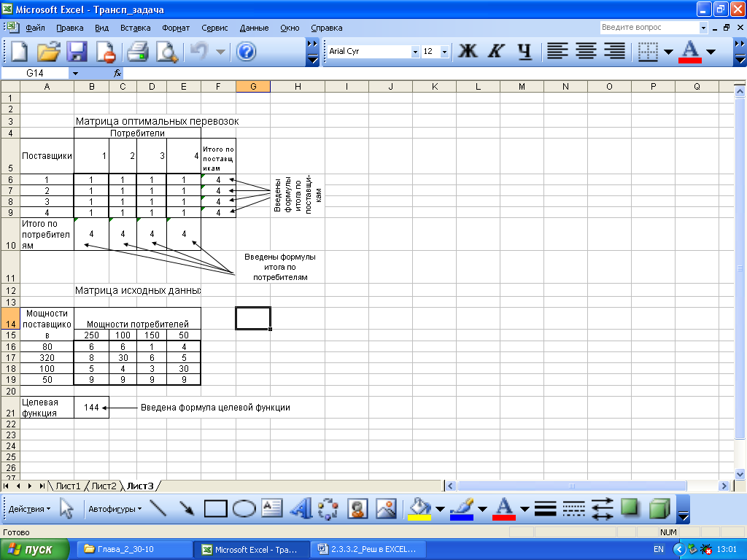Image resolution: width=747 pixels, height=560 pixels.
Task: Open Excel help question mark icon
Action: (x=246, y=52)
